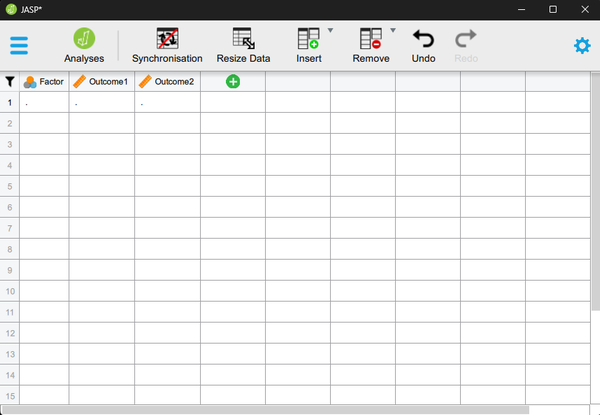Select row header 10
Viewport: 600px width, 415px height.
tap(10, 291)
